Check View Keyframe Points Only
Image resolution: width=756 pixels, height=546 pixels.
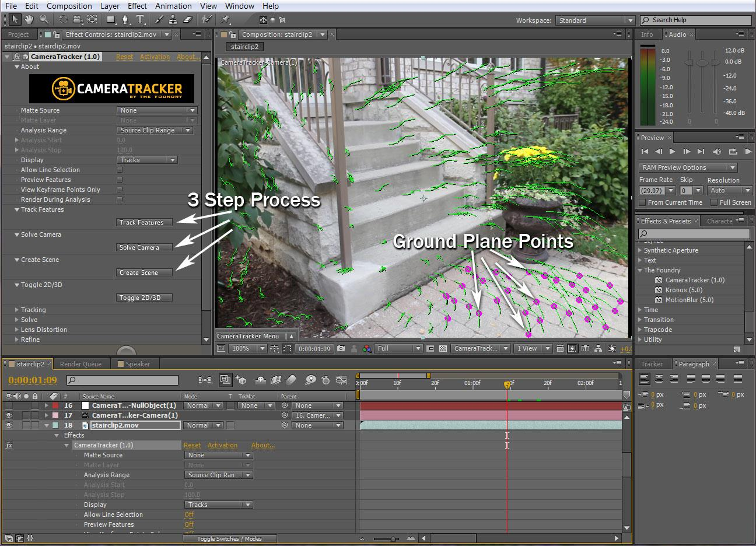pos(120,190)
